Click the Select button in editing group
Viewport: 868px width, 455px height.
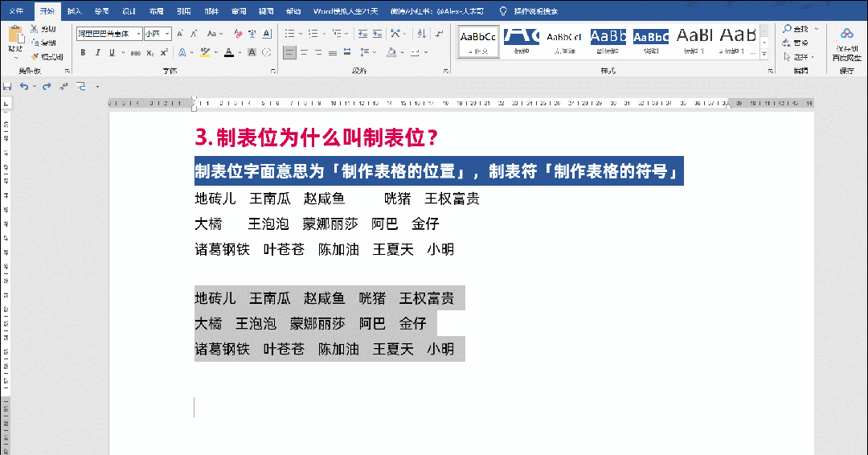798,56
